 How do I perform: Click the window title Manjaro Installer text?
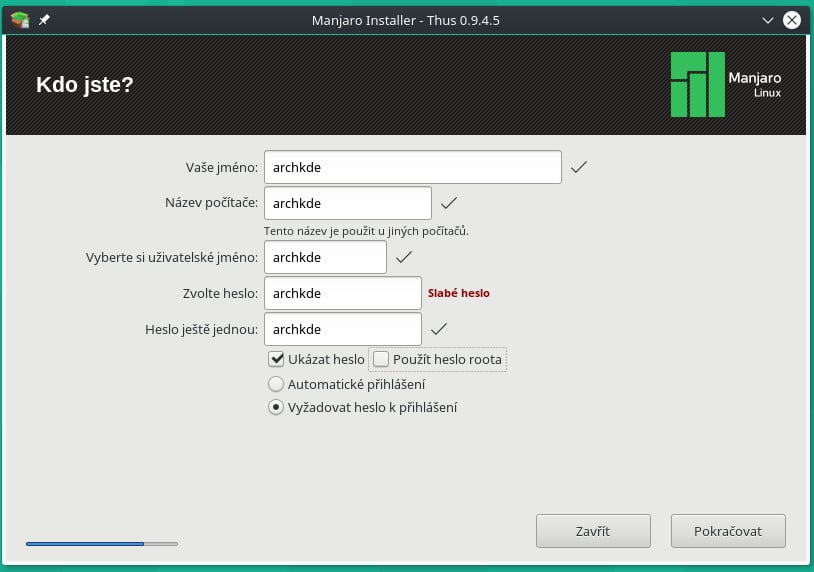click(405, 20)
